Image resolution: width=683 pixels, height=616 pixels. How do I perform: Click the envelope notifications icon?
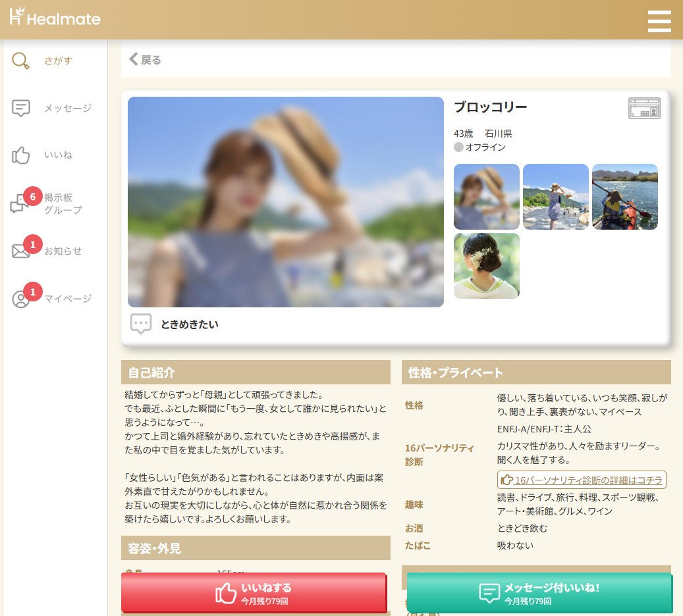[x=21, y=251]
